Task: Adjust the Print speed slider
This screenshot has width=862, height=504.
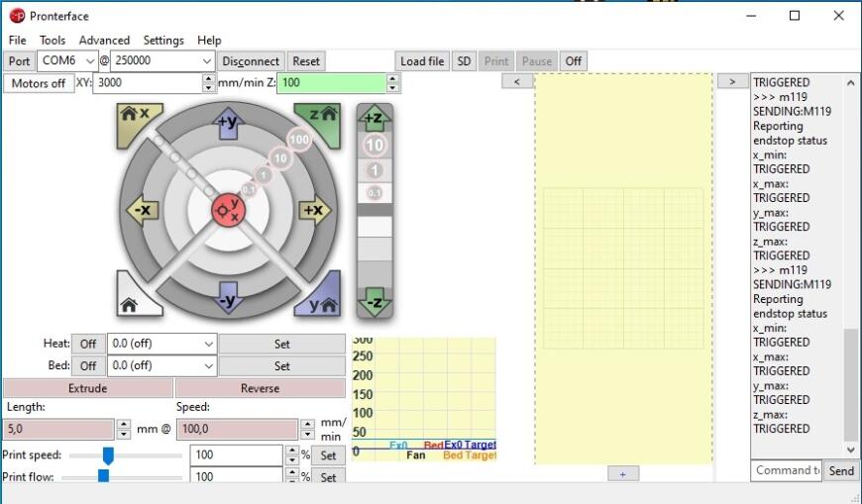Action: tap(108, 455)
